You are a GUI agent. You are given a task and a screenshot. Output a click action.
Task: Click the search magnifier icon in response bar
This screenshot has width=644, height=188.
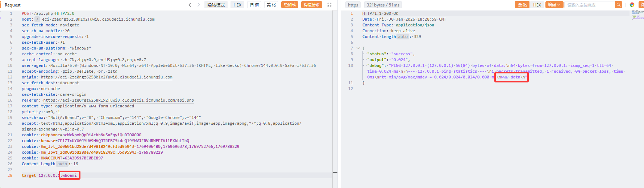click(618, 5)
